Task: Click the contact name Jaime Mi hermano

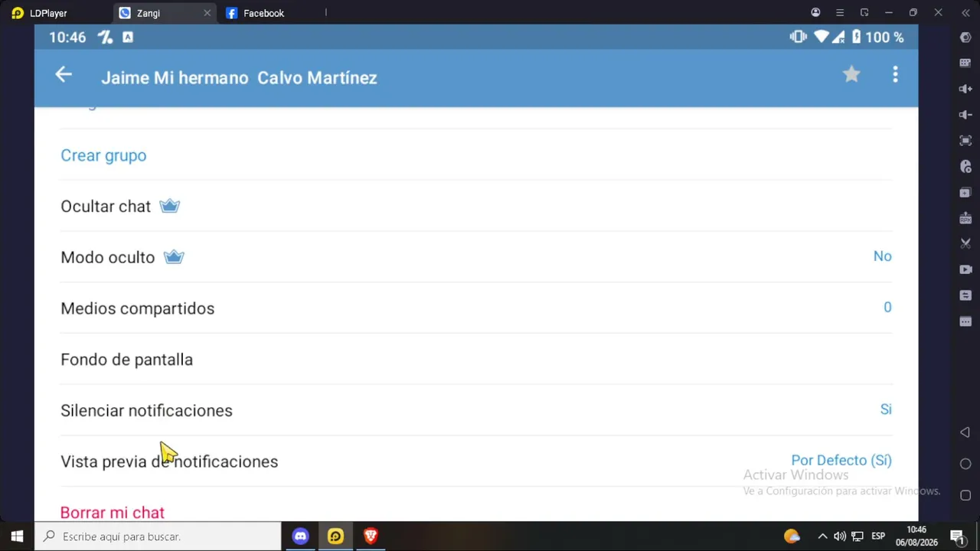Action: pos(175,78)
